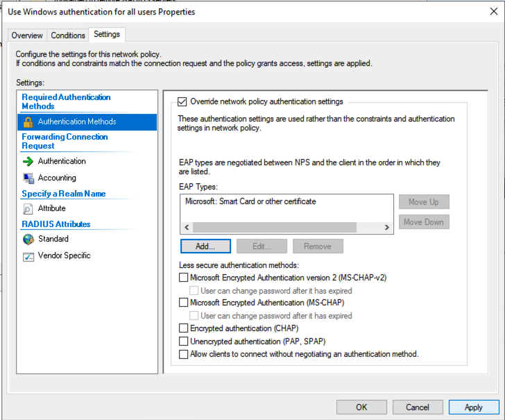Click the Accounting computers icon
The height and width of the screenshot is (420, 505).
coord(28,178)
